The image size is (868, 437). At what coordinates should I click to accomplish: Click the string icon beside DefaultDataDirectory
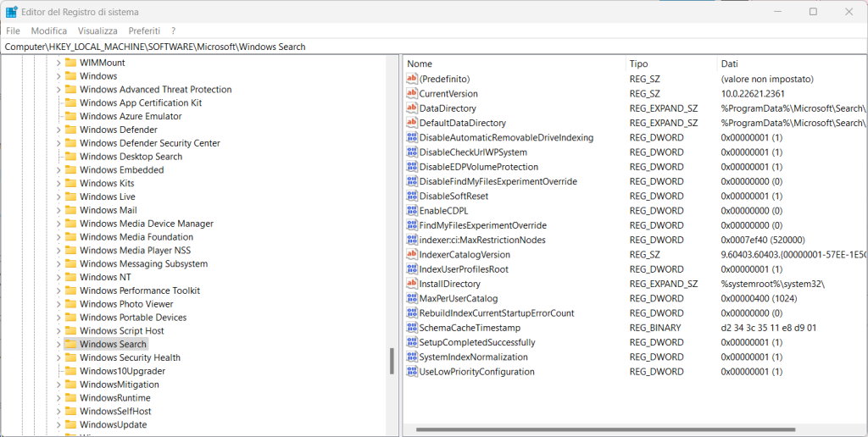pyautogui.click(x=411, y=123)
